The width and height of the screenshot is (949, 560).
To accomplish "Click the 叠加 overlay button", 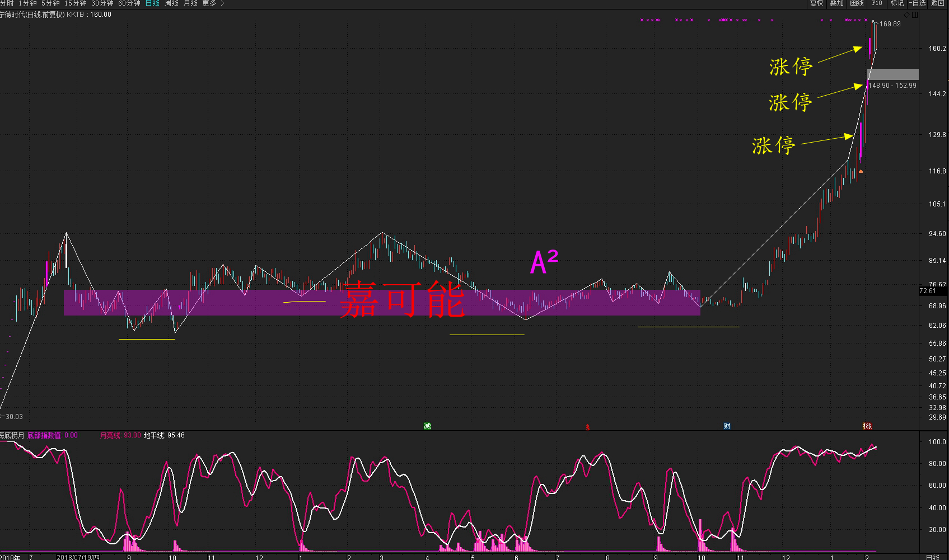I will point(836,3).
